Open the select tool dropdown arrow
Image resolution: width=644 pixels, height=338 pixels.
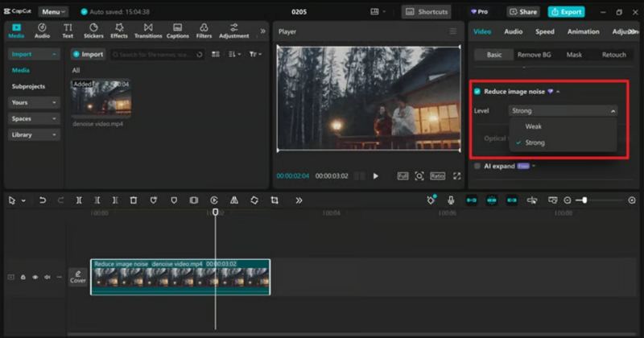pos(24,200)
